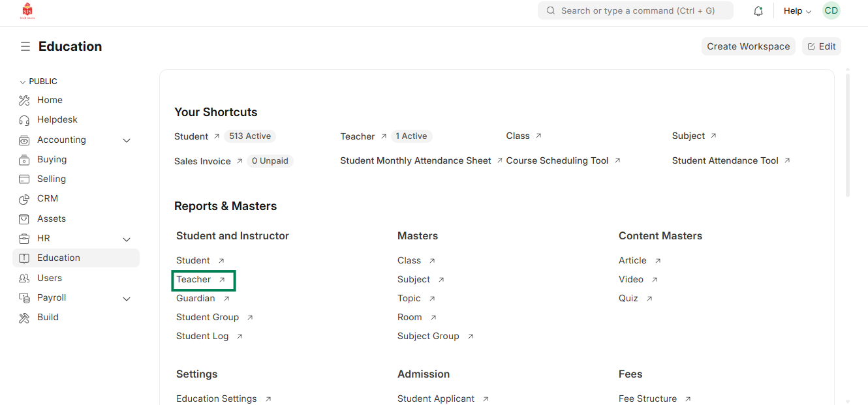
Task: Click the CRM pie chart icon
Action: (x=24, y=199)
